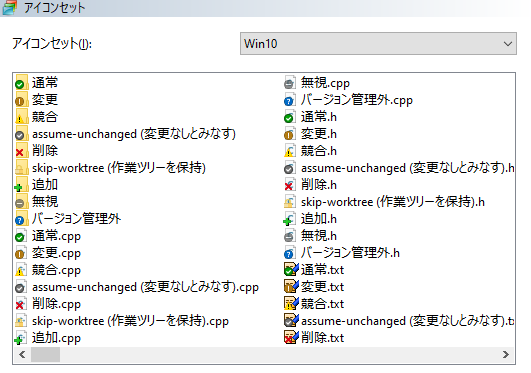Click the 通常.txt notepad icon
531x373 pixels.
[291, 270]
